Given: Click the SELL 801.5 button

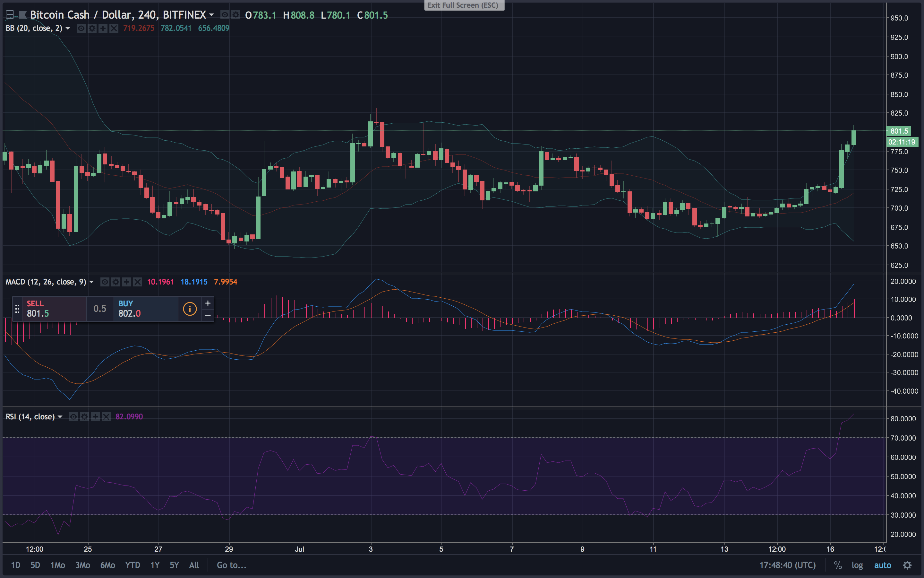Looking at the screenshot, I should click(54, 309).
